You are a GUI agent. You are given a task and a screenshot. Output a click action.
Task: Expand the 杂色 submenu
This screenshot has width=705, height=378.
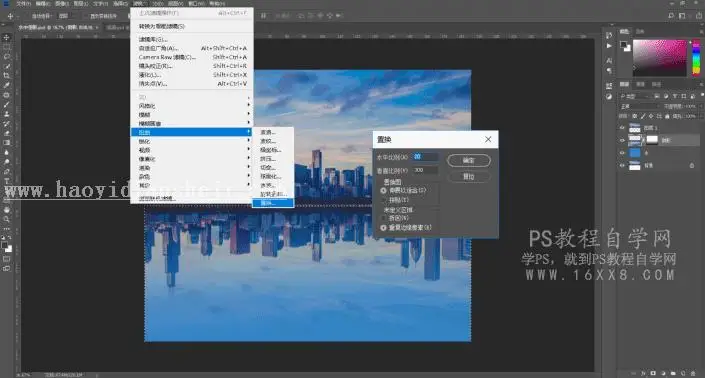[192, 177]
